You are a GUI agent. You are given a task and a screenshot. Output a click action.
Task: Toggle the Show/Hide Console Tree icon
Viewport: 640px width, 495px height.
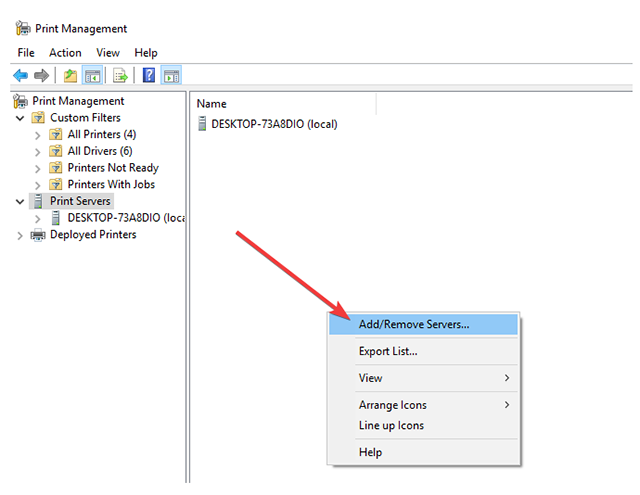tap(92, 75)
